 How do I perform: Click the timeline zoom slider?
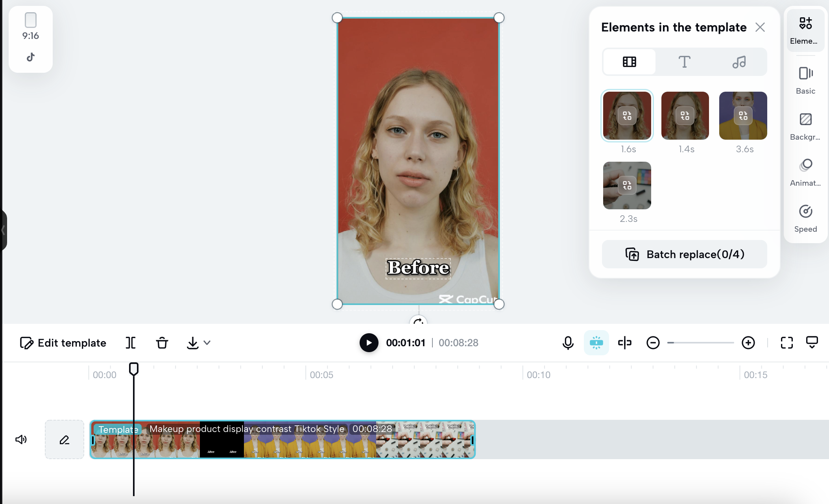point(700,343)
